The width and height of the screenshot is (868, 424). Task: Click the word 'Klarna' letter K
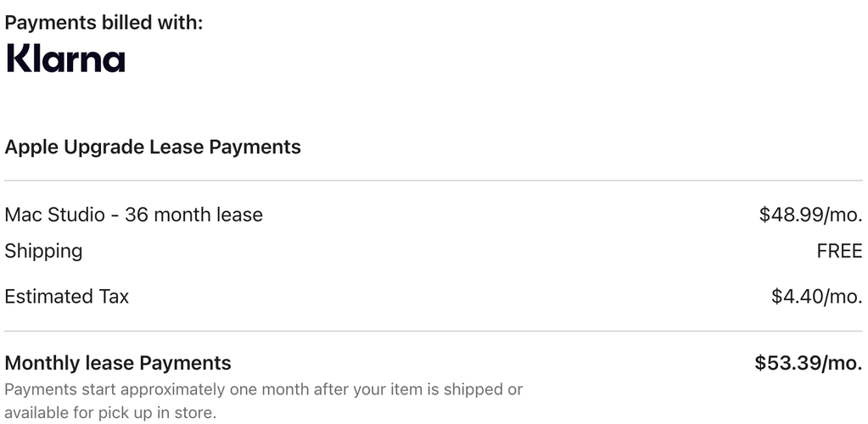[18, 59]
